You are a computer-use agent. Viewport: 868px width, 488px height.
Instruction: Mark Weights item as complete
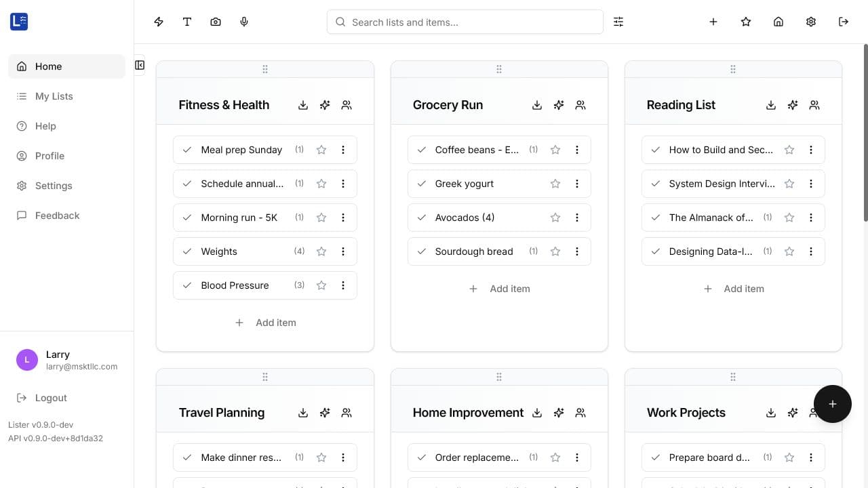(x=187, y=251)
